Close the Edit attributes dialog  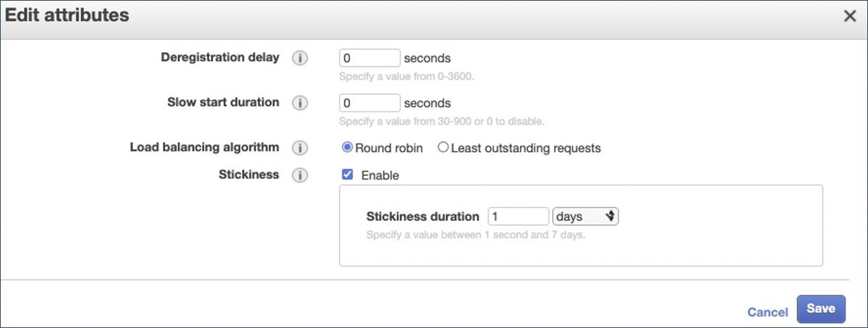850,16
